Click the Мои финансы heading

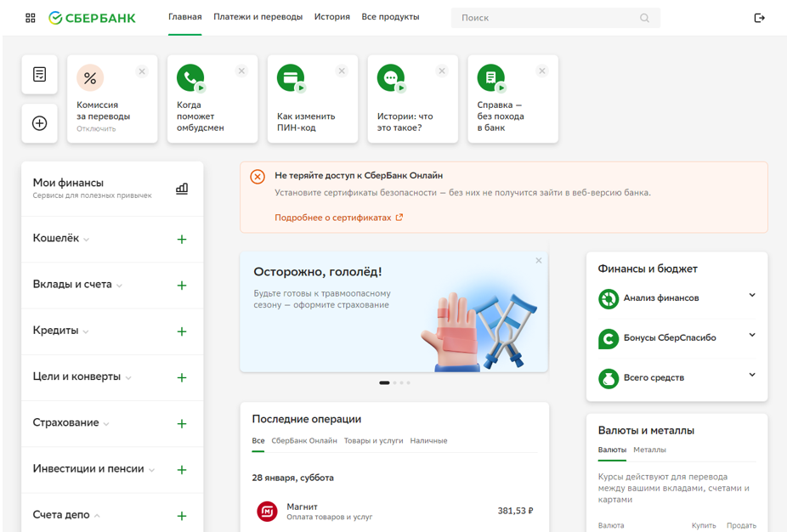pos(68,183)
